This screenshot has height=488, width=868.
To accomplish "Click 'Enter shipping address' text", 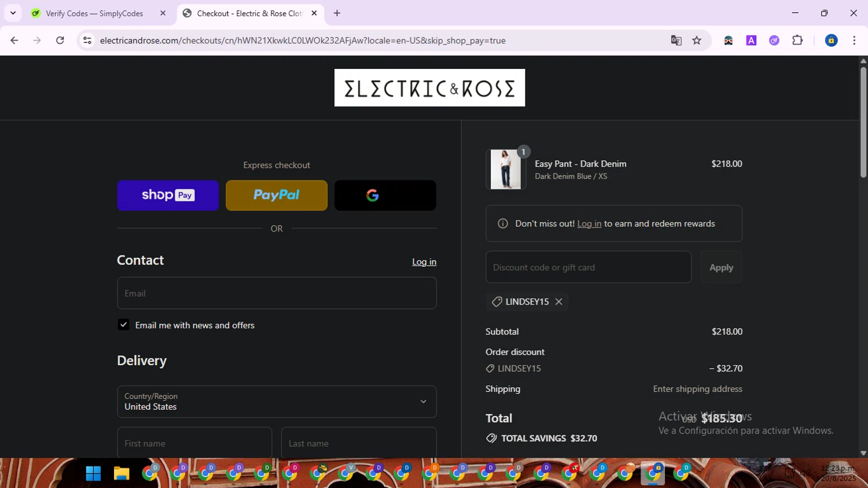I will [x=697, y=389].
